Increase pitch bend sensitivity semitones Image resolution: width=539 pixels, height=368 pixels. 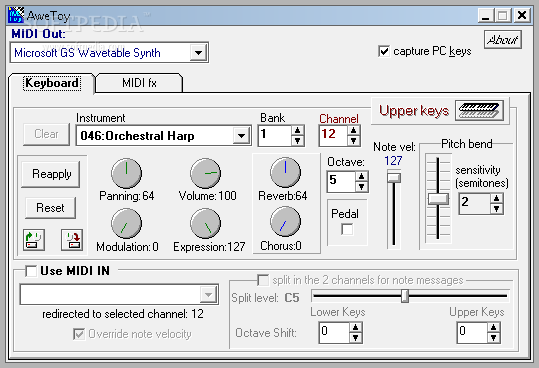pos(496,199)
